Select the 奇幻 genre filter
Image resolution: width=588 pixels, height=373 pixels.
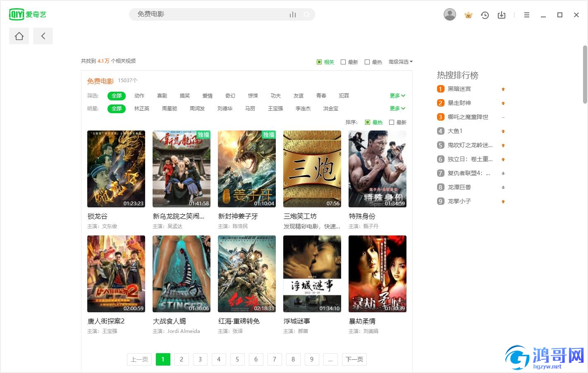230,96
